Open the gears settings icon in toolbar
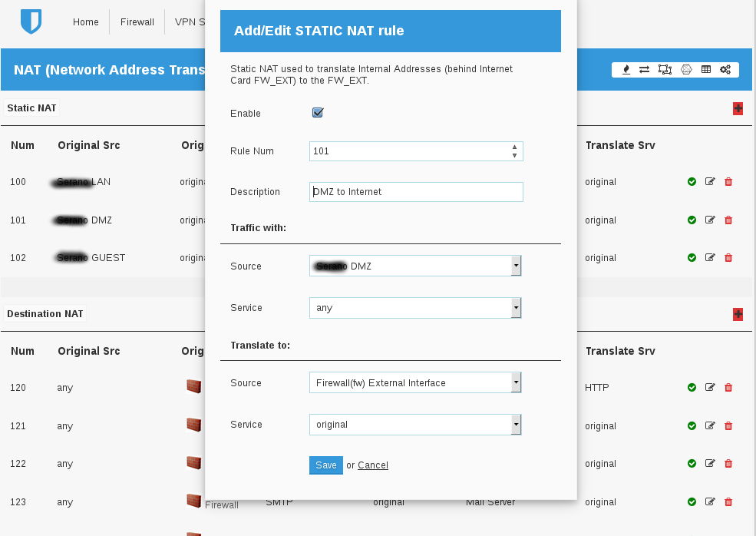This screenshot has width=756, height=536. [x=725, y=70]
